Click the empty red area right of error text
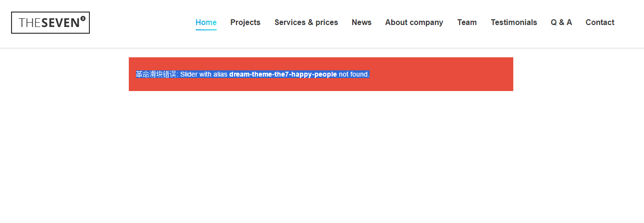This screenshot has width=644, height=223. point(442,74)
